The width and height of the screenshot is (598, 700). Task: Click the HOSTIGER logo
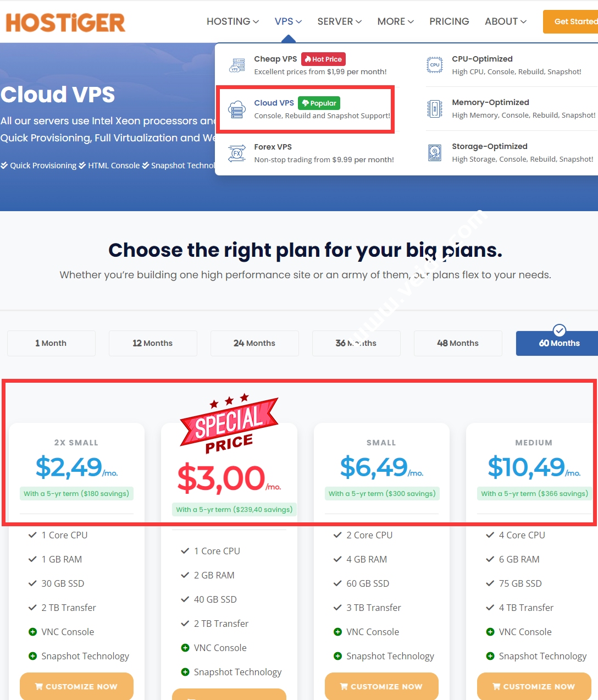65,23
